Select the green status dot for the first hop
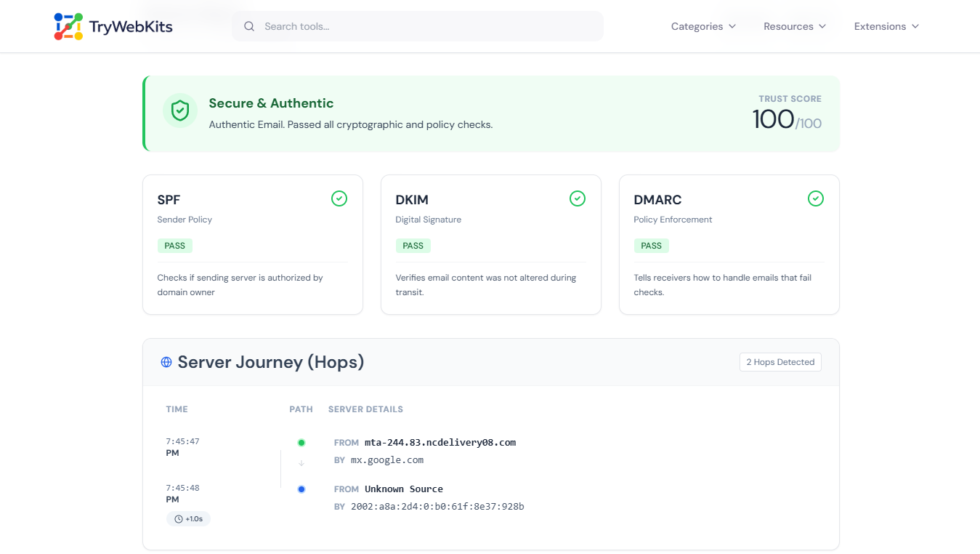This screenshot has height=554, width=980. [301, 442]
